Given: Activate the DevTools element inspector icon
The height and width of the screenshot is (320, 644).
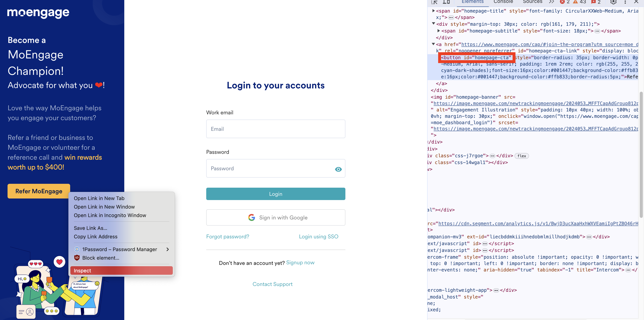Looking at the screenshot, I should coord(434,2).
